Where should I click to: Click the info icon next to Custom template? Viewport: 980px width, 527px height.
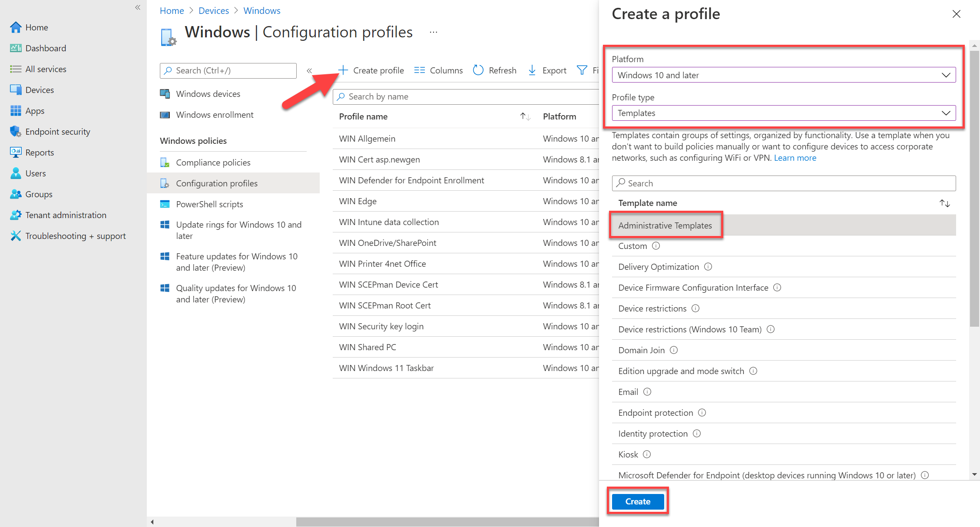pyautogui.click(x=657, y=246)
